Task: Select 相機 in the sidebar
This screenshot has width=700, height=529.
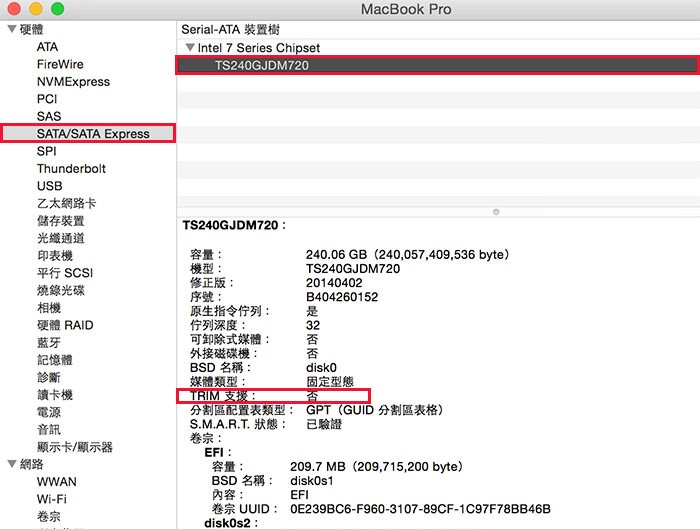Action: [x=49, y=308]
